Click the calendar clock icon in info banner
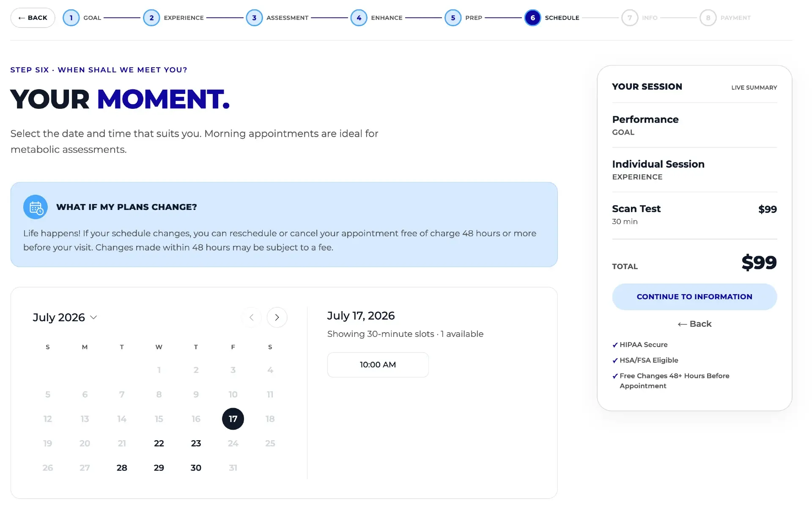The width and height of the screenshot is (812, 513). (x=36, y=207)
